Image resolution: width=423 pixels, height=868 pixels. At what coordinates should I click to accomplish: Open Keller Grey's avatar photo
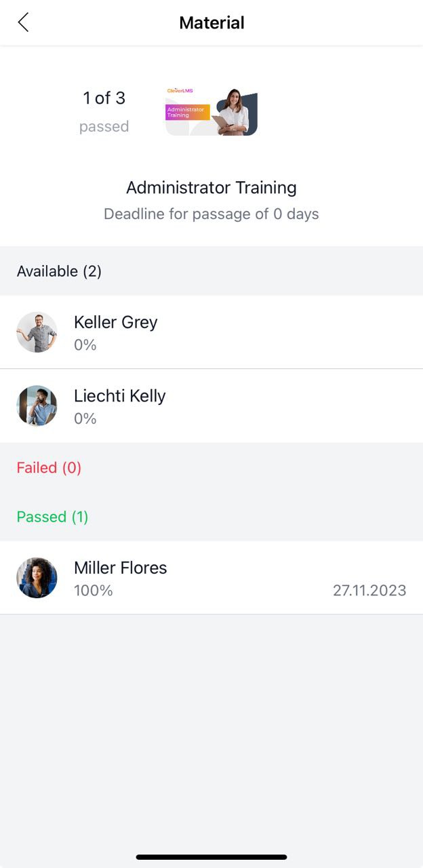(37, 332)
